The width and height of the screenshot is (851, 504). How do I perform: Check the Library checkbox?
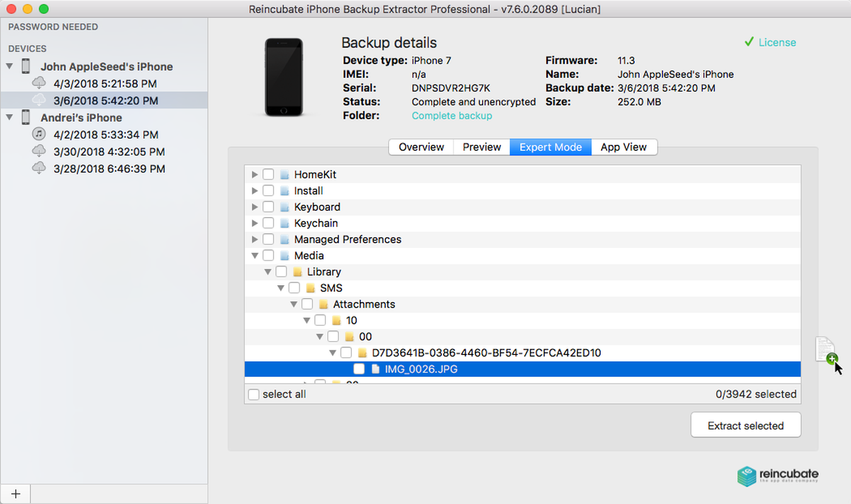(x=281, y=272)
